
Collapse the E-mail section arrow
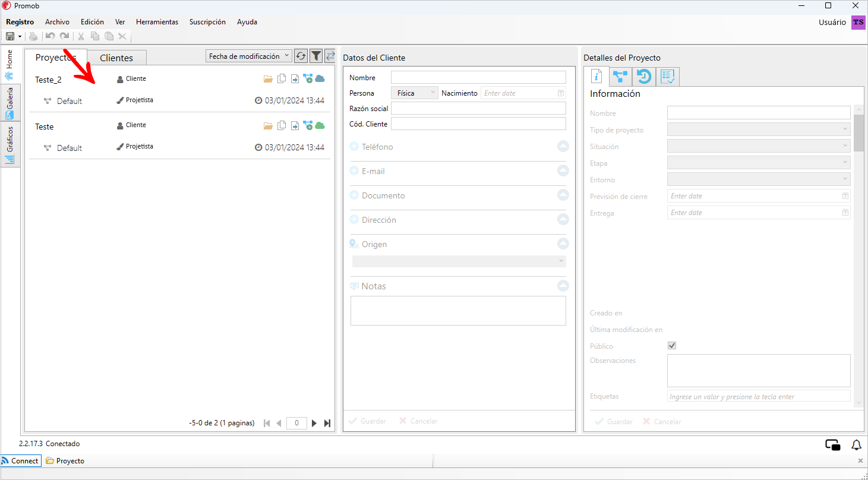click(x=563, y=170)
